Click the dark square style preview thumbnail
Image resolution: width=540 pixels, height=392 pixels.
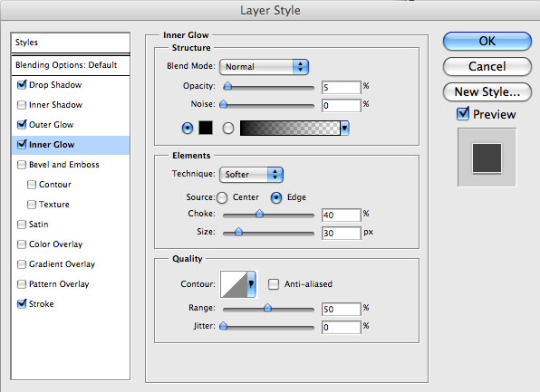point(487,158)
